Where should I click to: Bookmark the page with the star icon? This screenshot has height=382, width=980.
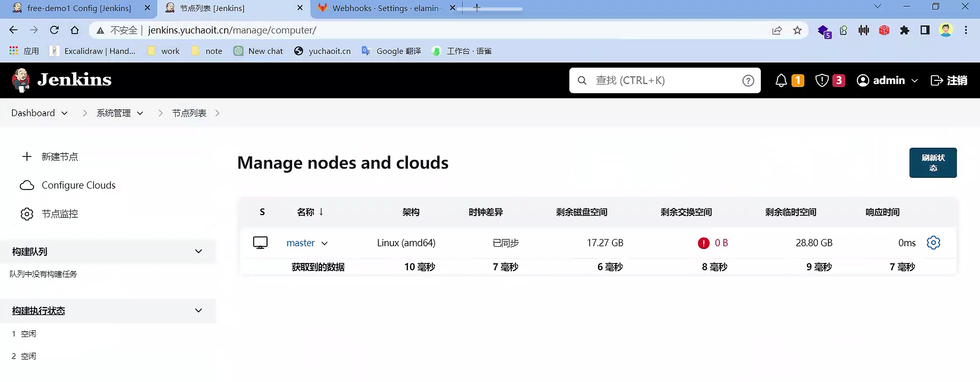tap(797, 31)
